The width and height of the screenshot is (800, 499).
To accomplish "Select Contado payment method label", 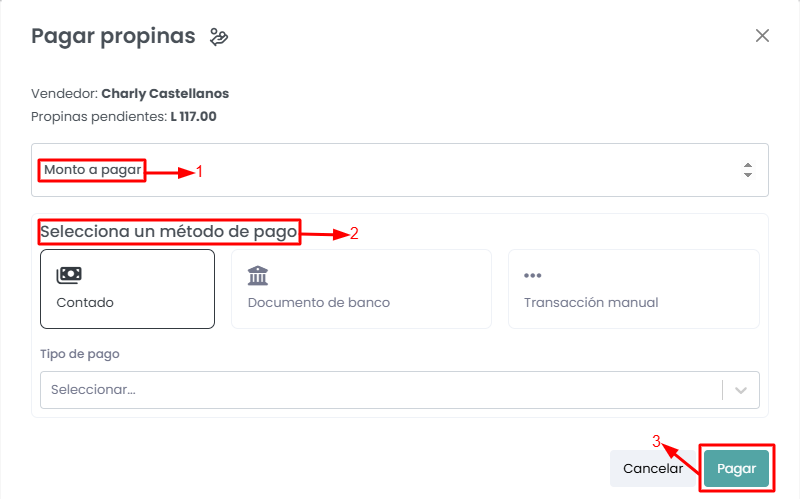I will (85, 302).
